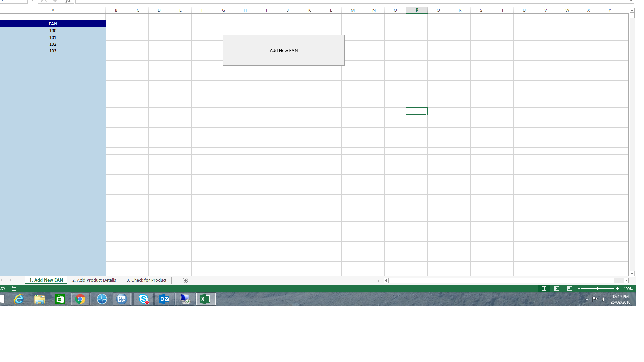
Task: Launch Outlook from the taskbar
Action: click(x=164, y=299)
